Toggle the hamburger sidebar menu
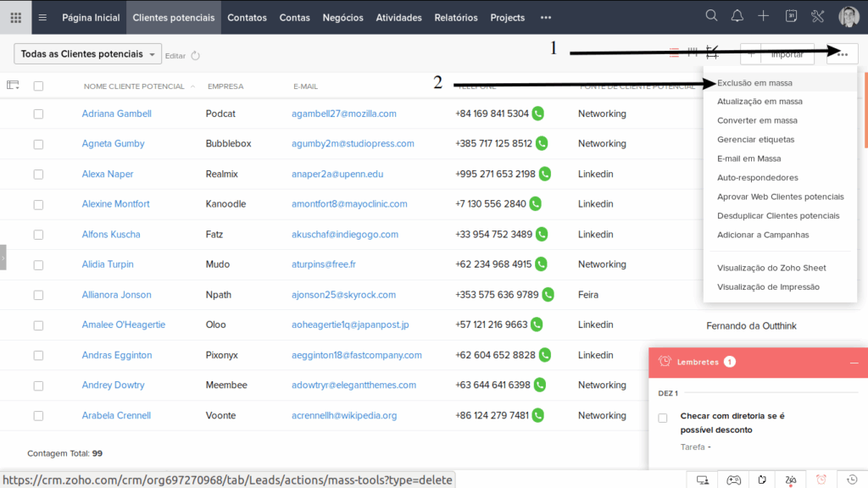Screen dimensions: 868x488 [x=42, y=18]
